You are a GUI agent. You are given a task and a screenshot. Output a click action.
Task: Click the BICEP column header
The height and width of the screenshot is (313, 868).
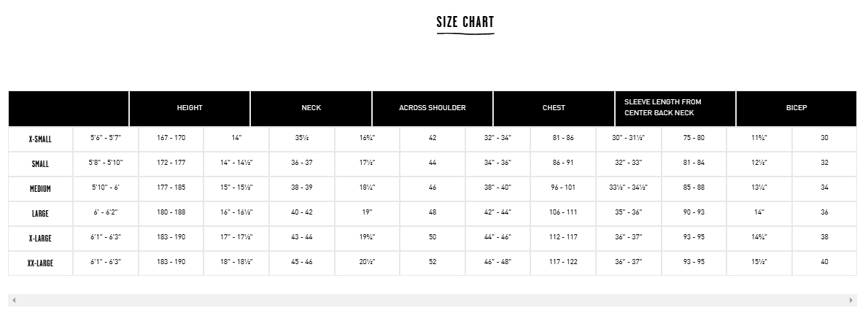tap(797, 108)
